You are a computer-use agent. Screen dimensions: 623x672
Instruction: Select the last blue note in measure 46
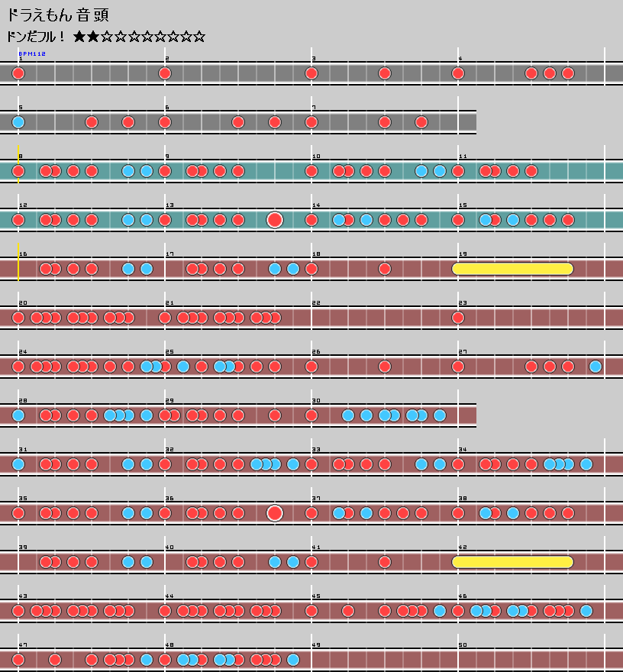pos(586,611)
